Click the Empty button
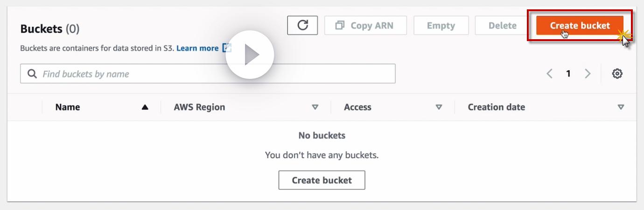 pyautogui.click(x=441, y=25)
